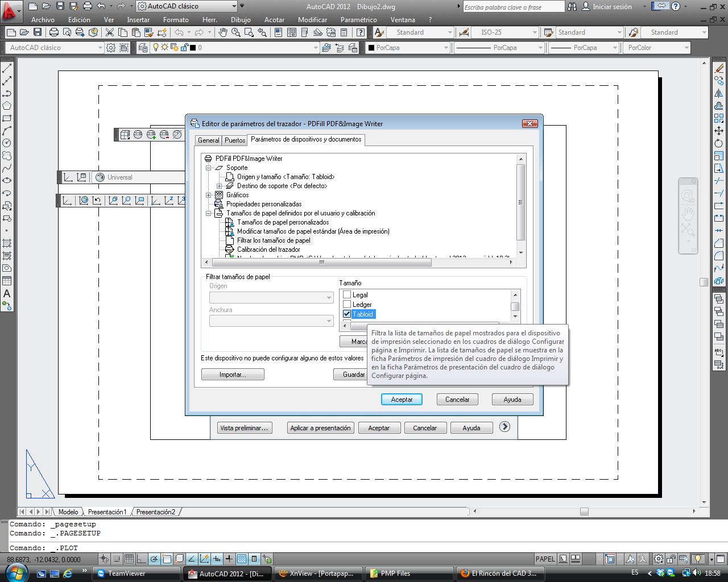Screen dimensions: 728x582
Task: Click Aplicar a presentación button
Action: pos(320,428)
